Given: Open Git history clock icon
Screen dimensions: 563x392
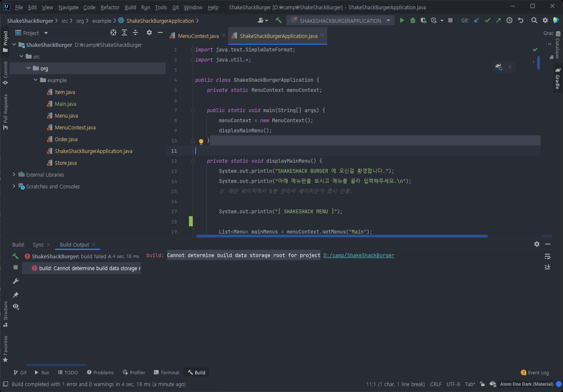Looking at the screenshot, I should [x=509, y=20].
